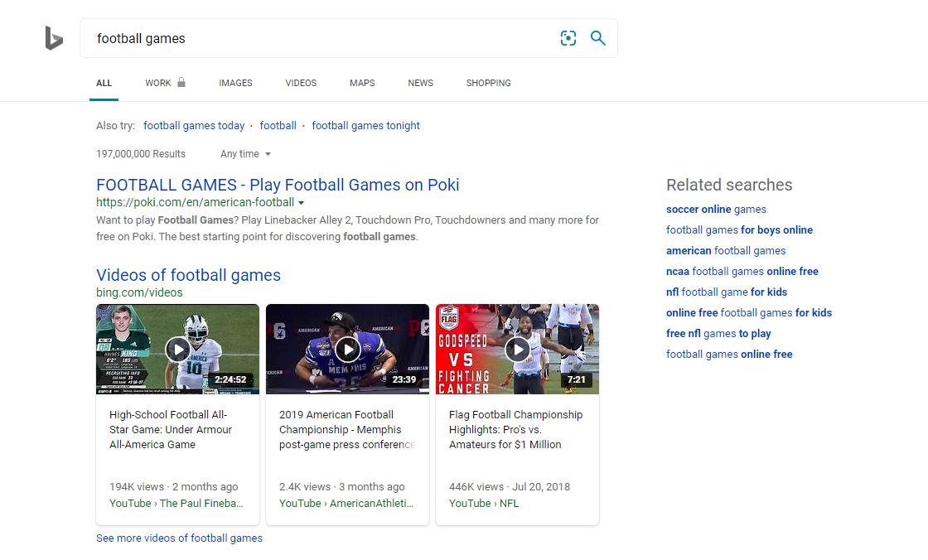Click the 7:21 duration badge
The image size is (928, 560).
pos(576,379)
